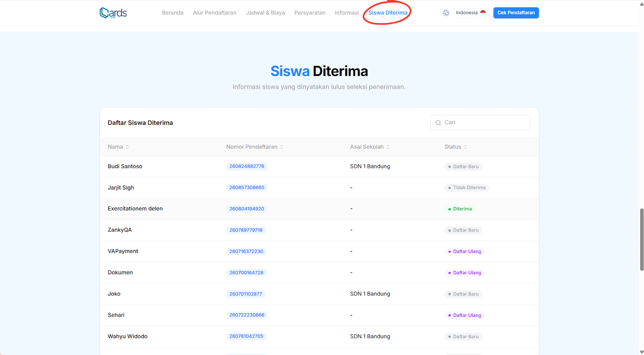Viewport: 644px width, 355px height.
Task: Click the Cards logo in the header
Action: click(x=113, y=13)
